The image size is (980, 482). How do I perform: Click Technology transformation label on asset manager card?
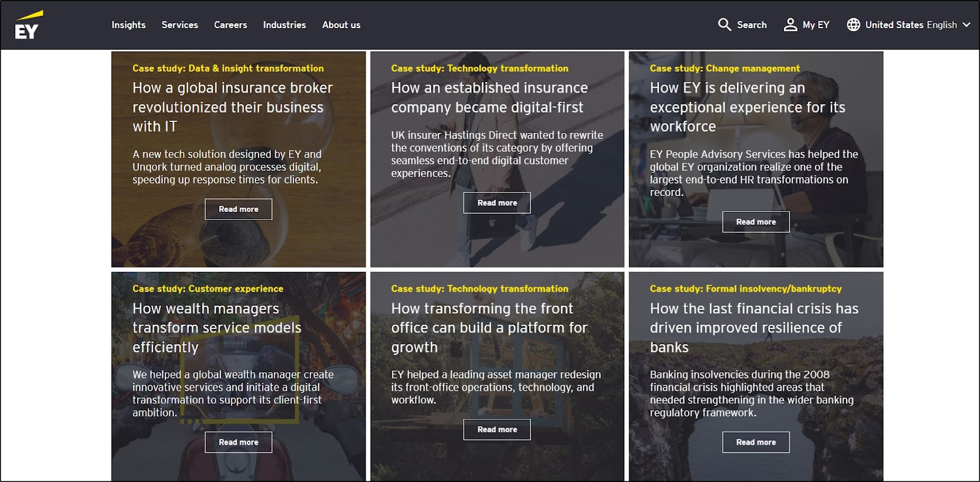[480, 288]
